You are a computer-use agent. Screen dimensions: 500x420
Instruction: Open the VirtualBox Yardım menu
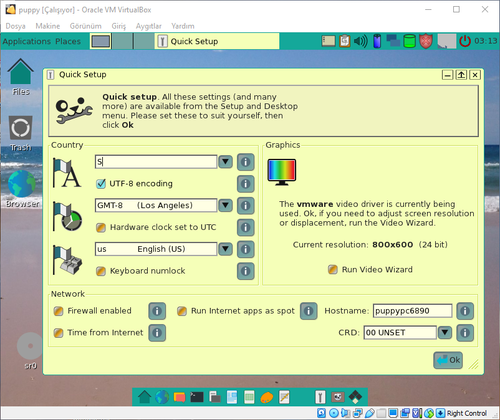(x=183, y=26)
